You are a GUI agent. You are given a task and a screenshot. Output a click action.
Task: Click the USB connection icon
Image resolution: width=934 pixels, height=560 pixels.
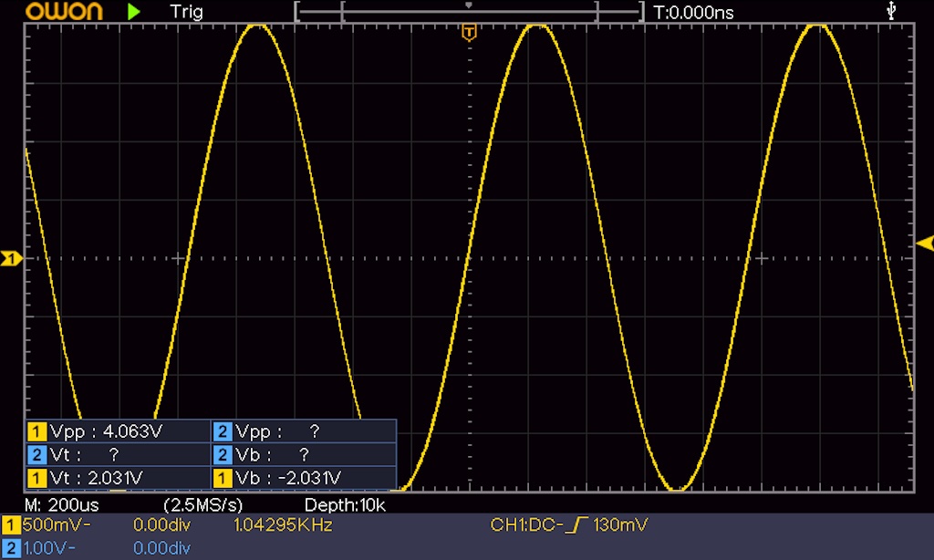click(x=891, y=11)
